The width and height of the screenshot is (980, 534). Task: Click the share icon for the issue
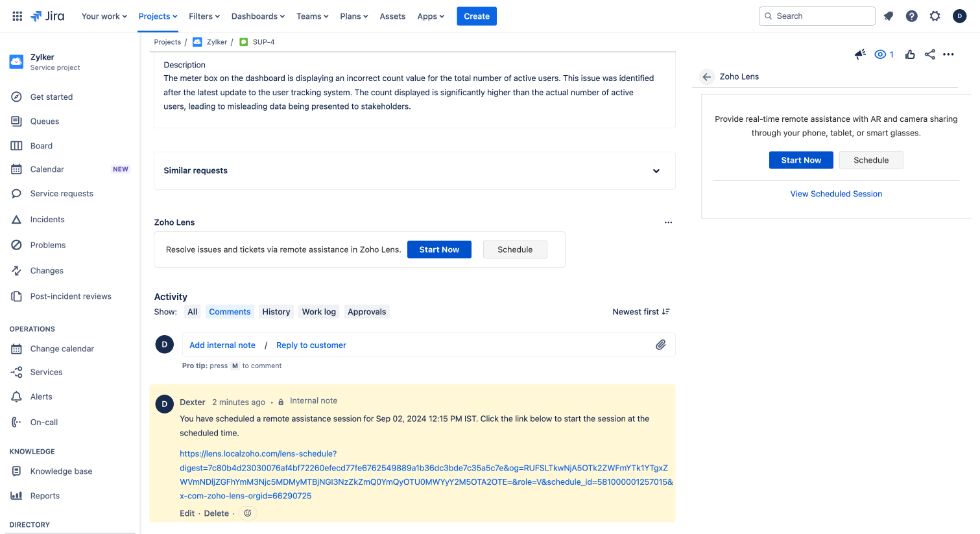930,54
